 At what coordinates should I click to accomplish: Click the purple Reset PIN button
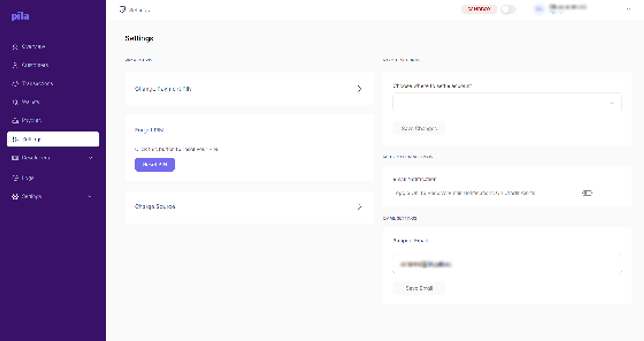pos(155,164)
